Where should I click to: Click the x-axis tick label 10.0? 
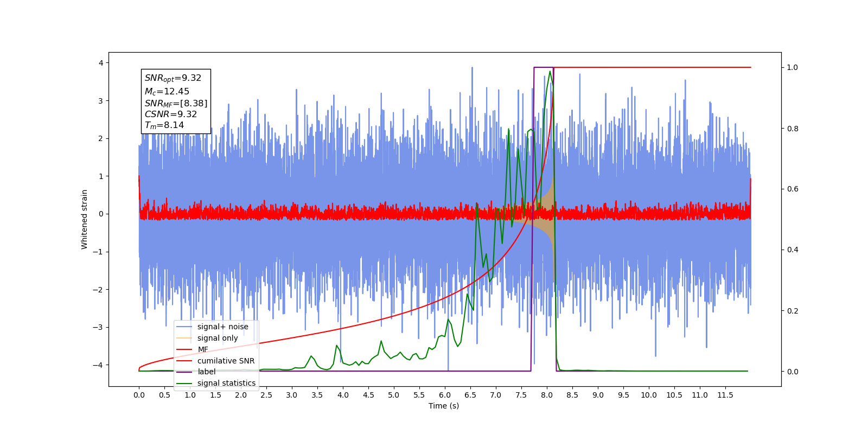pos(649,395)
